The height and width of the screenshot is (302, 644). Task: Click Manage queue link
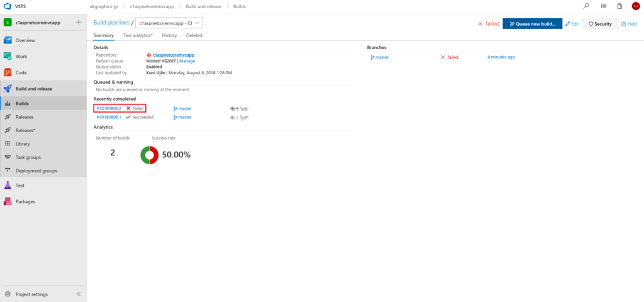click(x=187, y=61)
